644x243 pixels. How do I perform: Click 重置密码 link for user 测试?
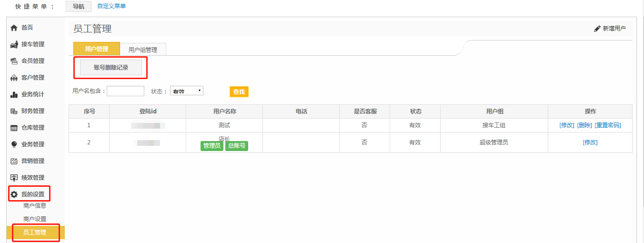click(x=607, y=125)
